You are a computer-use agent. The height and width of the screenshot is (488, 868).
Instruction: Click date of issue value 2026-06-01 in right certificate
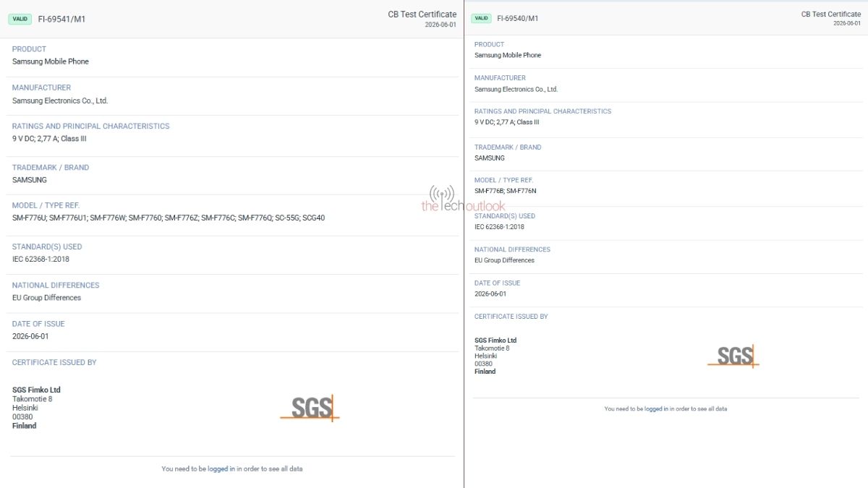[x=490, y=294]
